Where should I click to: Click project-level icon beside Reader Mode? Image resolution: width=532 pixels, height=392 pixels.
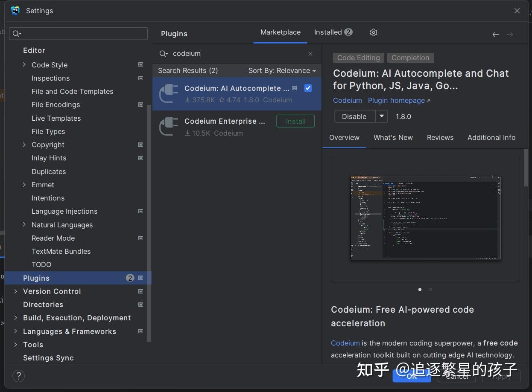(140, 238)
